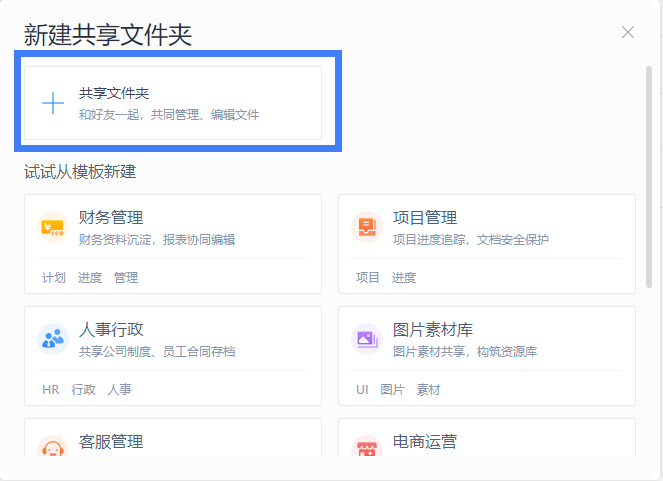This screenshot has height=481, width=663.
Task: Click the UI tag under 图片素材库
Action: tap(362, 389)
